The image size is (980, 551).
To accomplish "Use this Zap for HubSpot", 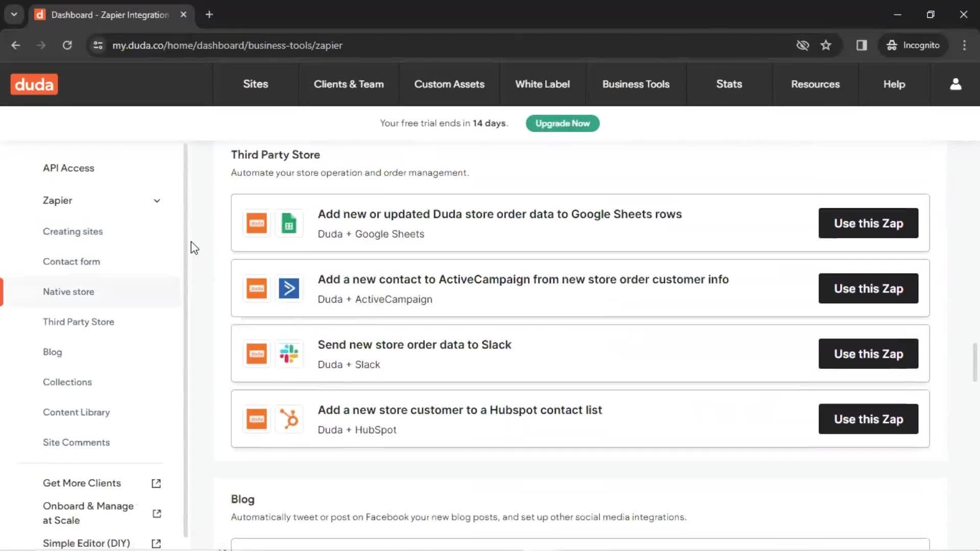I will [868, 419].
